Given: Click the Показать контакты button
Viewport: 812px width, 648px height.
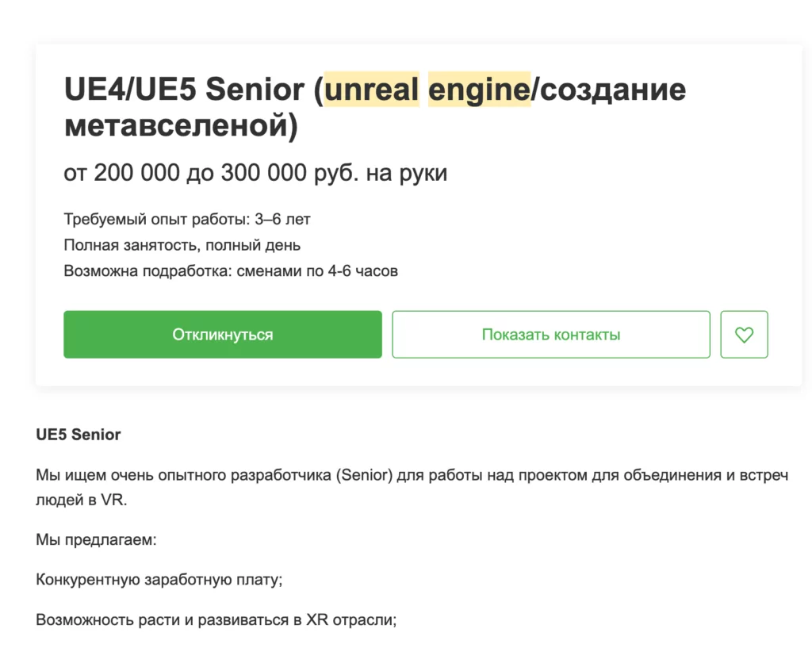Looking at the screenshot, I should (550, 335).
